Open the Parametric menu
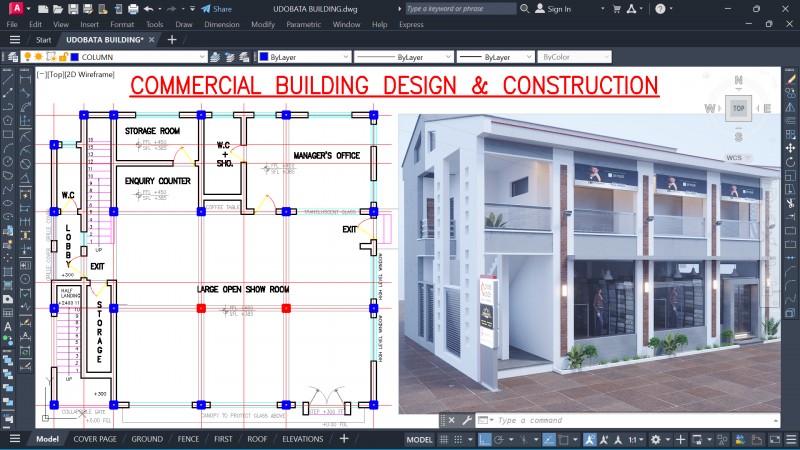This screenshot has width=800, height=450. pyautogui.click(x=304, y=24)
